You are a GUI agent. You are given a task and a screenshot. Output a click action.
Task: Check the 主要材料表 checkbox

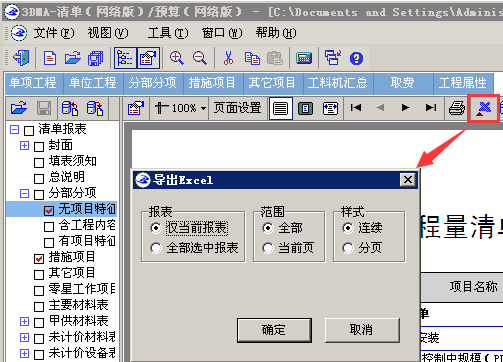coord(39,307)
